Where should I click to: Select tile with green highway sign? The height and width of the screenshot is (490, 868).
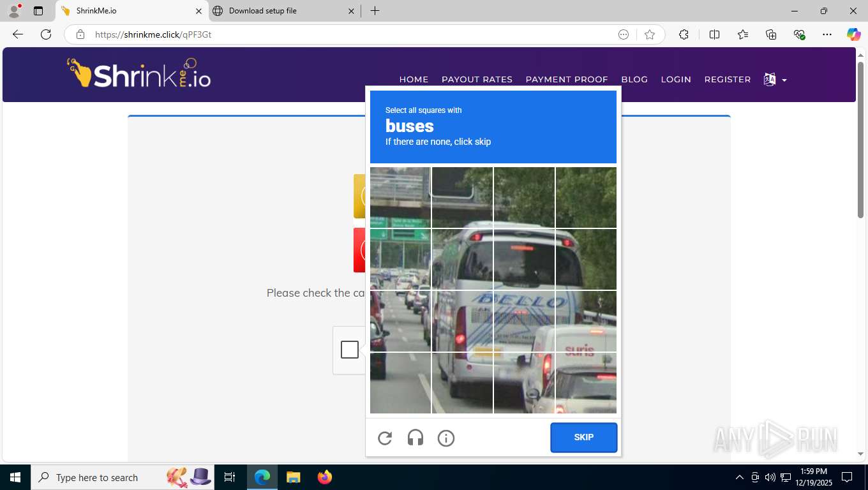click(x=401, y=258)
